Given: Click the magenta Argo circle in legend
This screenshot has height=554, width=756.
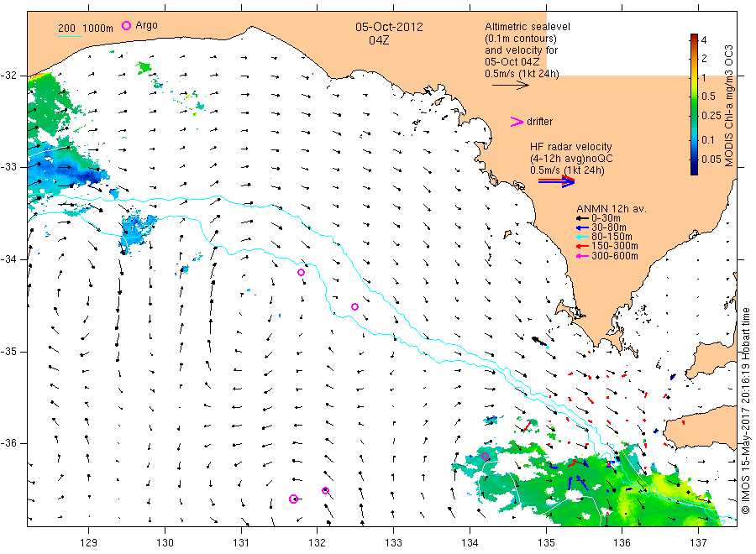Looking at the screenshot, I should pyautogui.click(x=126, y=25).
